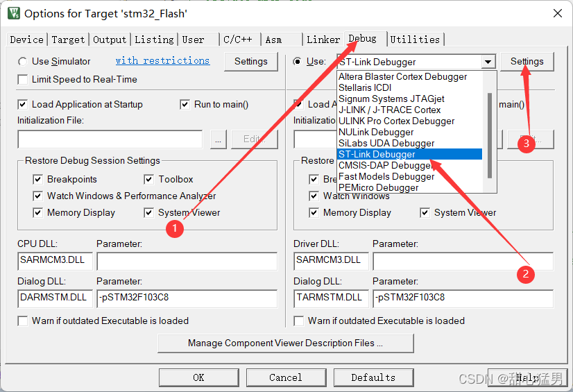Browse for simulator initialization file

218,139
